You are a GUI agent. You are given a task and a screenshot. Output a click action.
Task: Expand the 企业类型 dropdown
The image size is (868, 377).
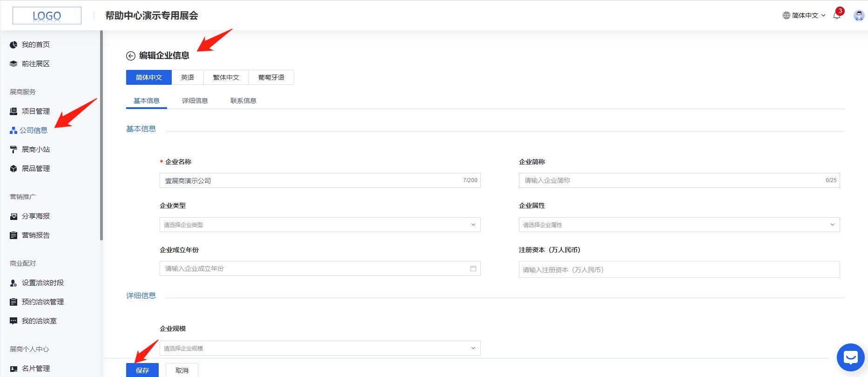pyautogui.click(x=320, y=225)
